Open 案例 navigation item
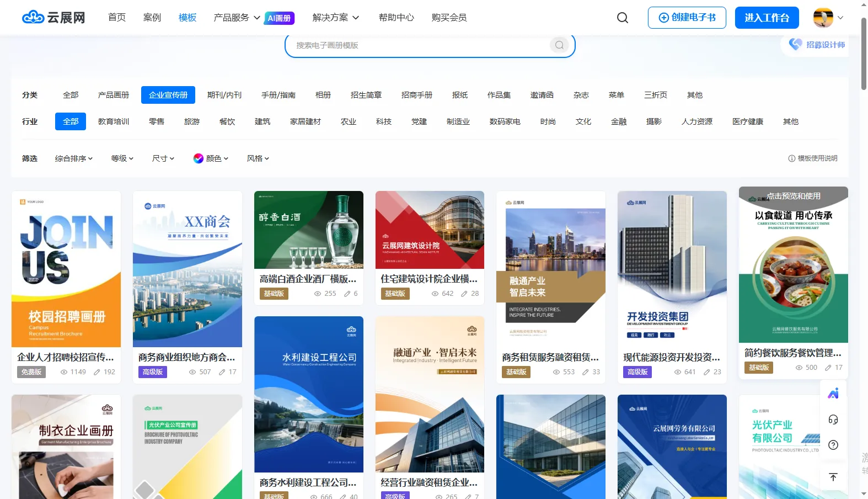This screenshot has height=499, width=868. (152, 18)
